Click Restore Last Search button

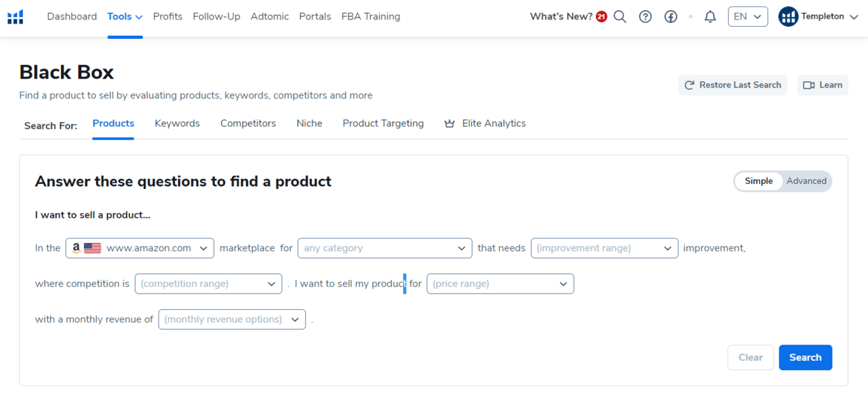(732, 85)
